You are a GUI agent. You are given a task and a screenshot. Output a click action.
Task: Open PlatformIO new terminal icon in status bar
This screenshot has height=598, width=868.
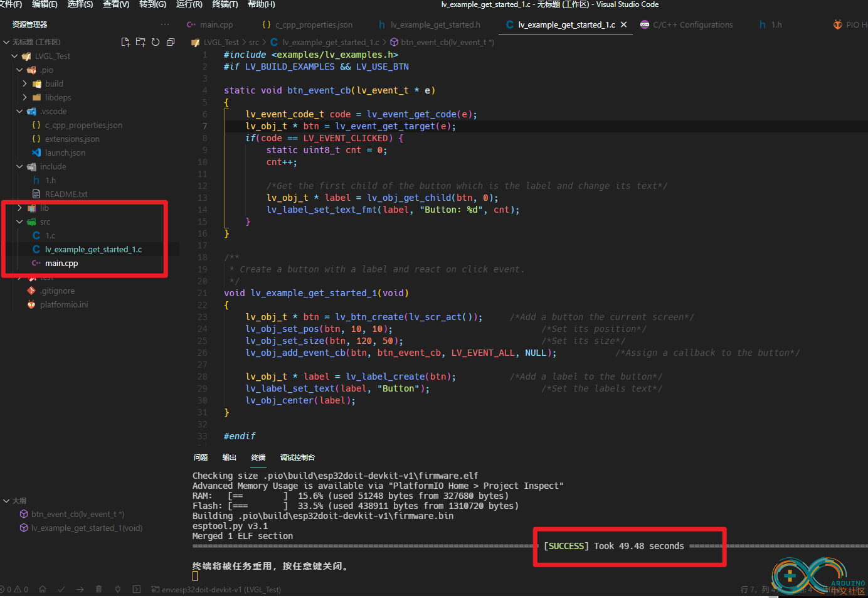(x=137, y=589)
